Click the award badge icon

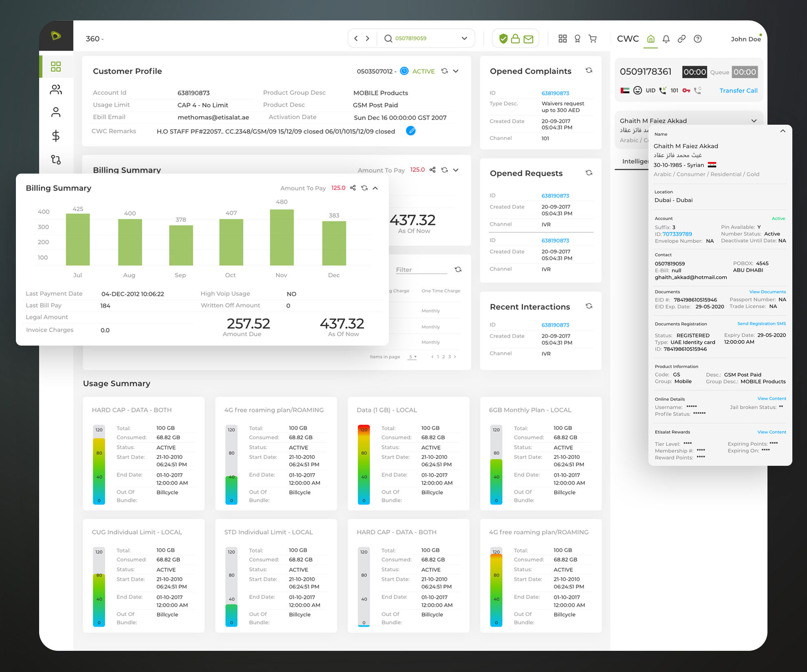578,39
